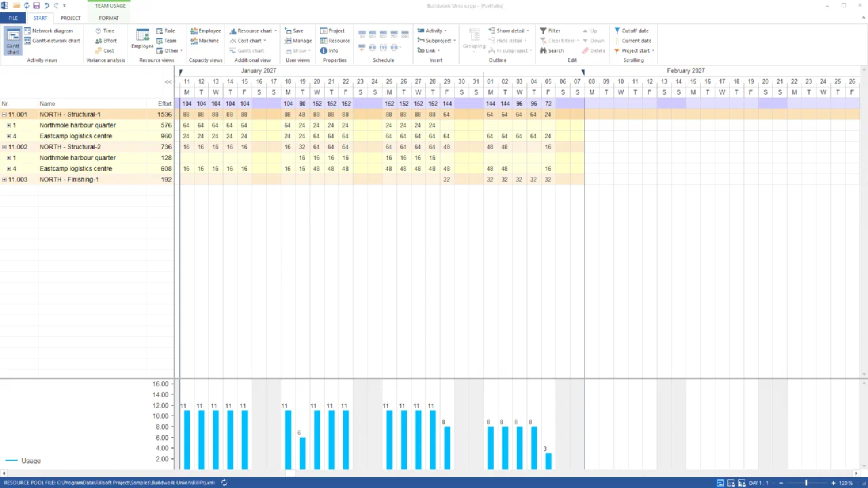Screen dimensions: 868x488
Task: Expand row 11.003 NORTH - Finishing-1
Action: [4, 180]
